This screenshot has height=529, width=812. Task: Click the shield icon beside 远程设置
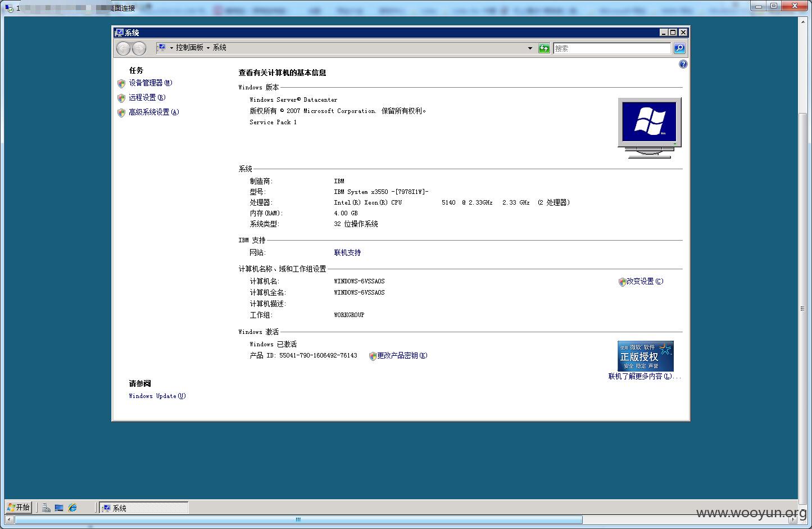(x=121, y=98)
